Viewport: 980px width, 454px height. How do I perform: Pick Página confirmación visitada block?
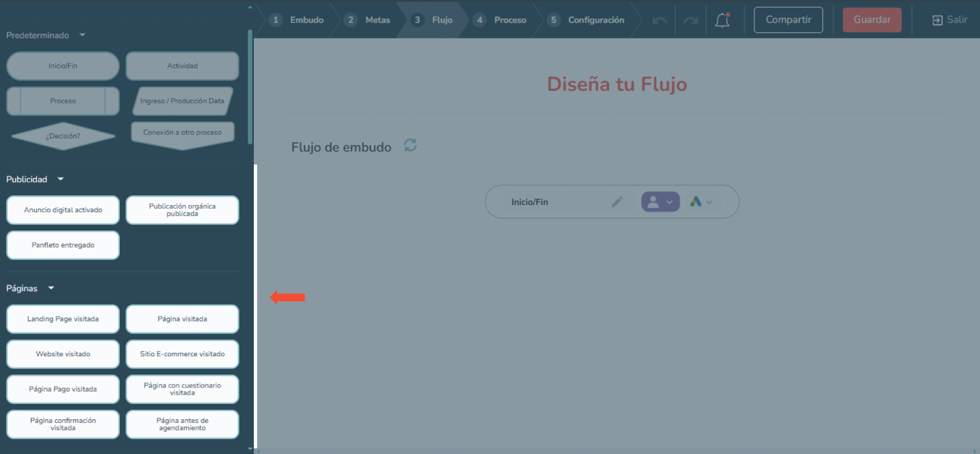pyautogui.click(x=63, y=424)
